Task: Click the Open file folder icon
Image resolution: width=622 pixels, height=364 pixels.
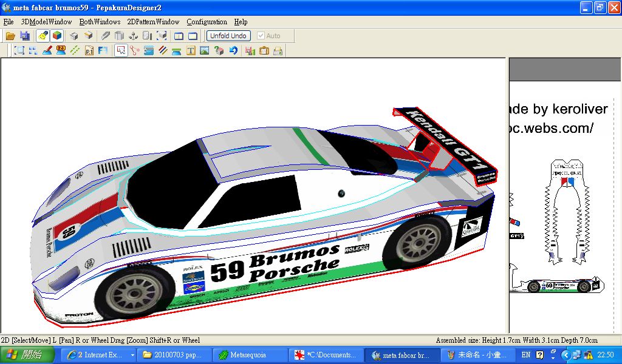Action: (10, 36)
